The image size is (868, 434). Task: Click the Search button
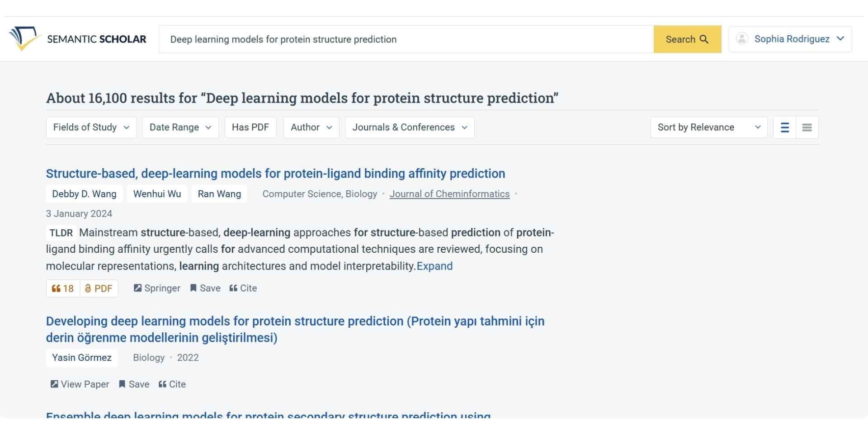[687, 39]
